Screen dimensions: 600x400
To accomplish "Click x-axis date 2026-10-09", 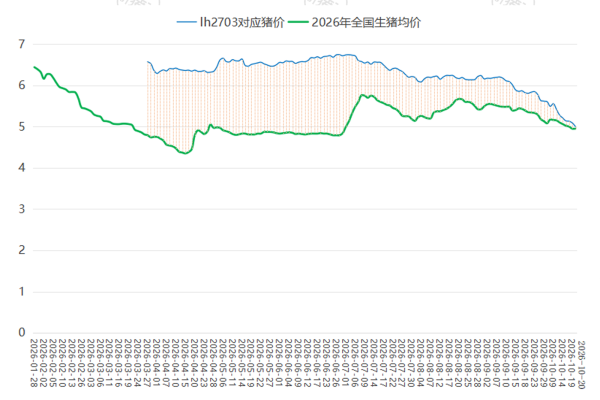I will tap(552, 363).
